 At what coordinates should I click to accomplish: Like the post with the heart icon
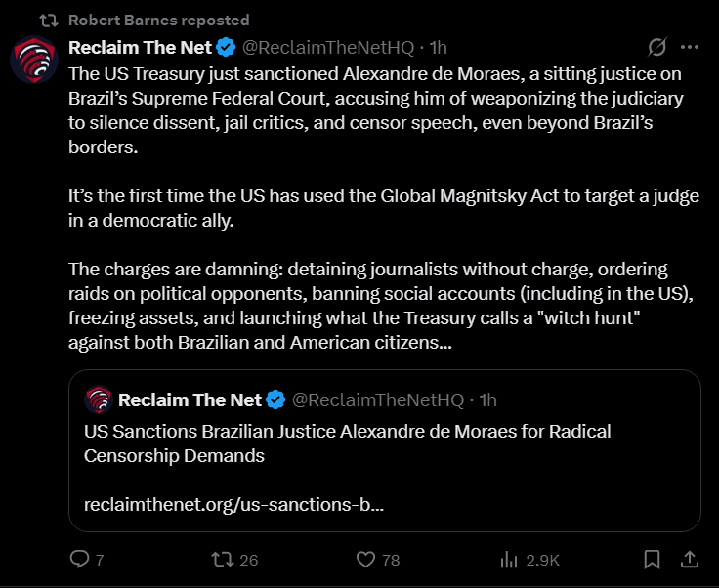365,560
